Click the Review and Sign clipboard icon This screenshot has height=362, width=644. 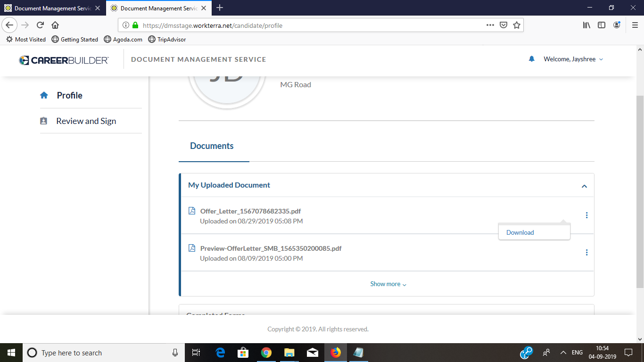[44, 121]
